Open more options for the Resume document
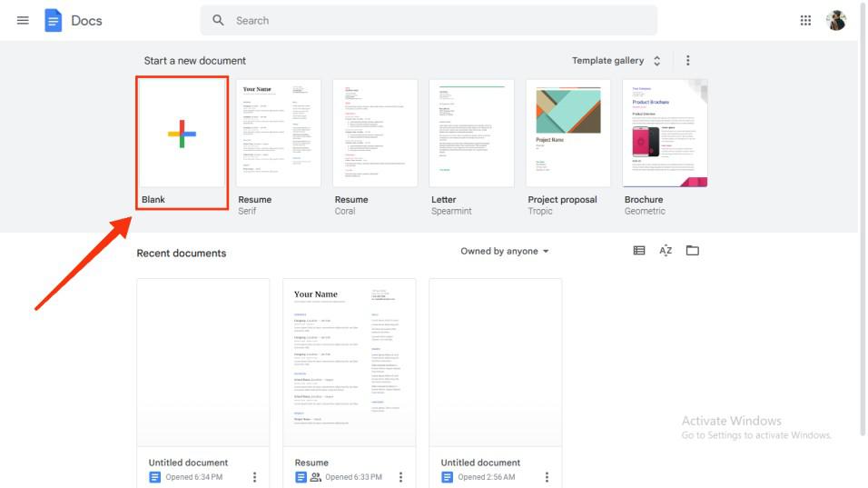The image size is (868, 488). pos(400,477)
